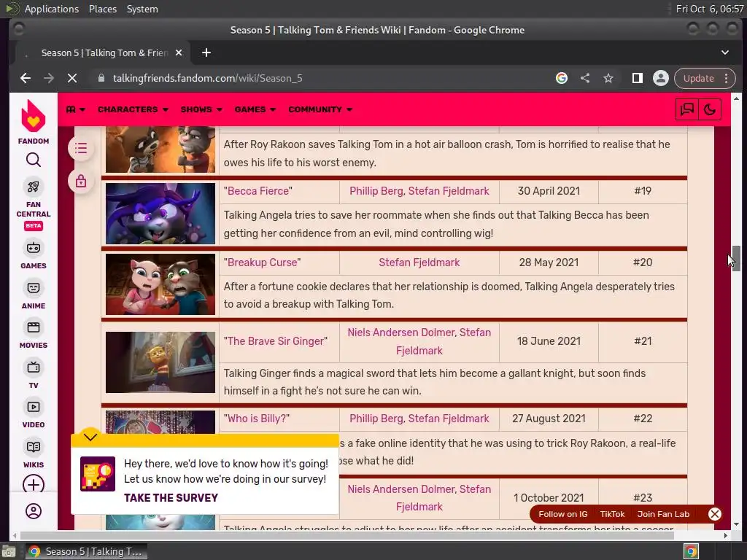
Task: Open new browser tab
Action: 206,52
